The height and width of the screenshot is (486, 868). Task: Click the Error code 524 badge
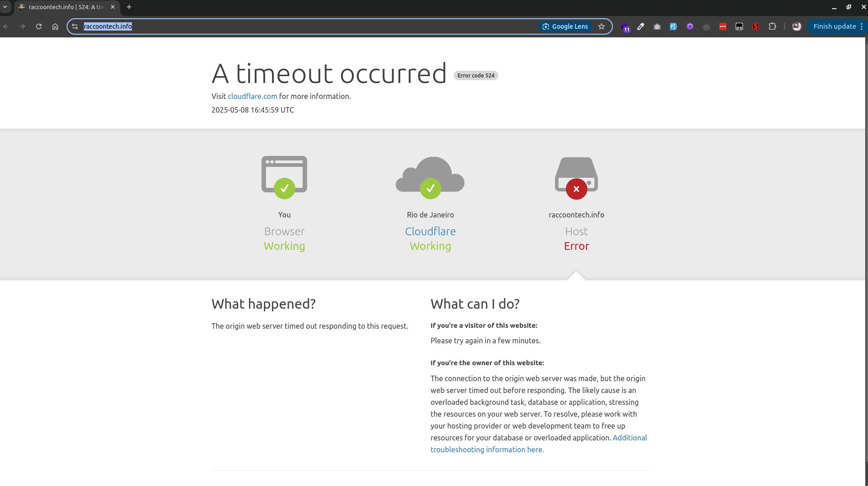coord(476,76)
